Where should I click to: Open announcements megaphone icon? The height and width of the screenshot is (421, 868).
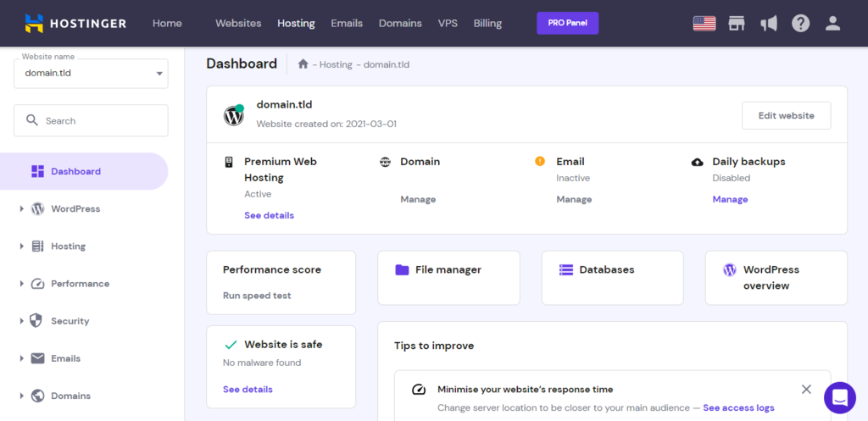point(769,23)
